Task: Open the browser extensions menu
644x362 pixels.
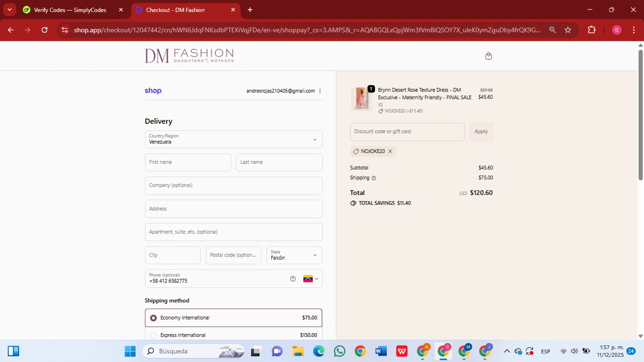Action: click(x=592, y=30)
